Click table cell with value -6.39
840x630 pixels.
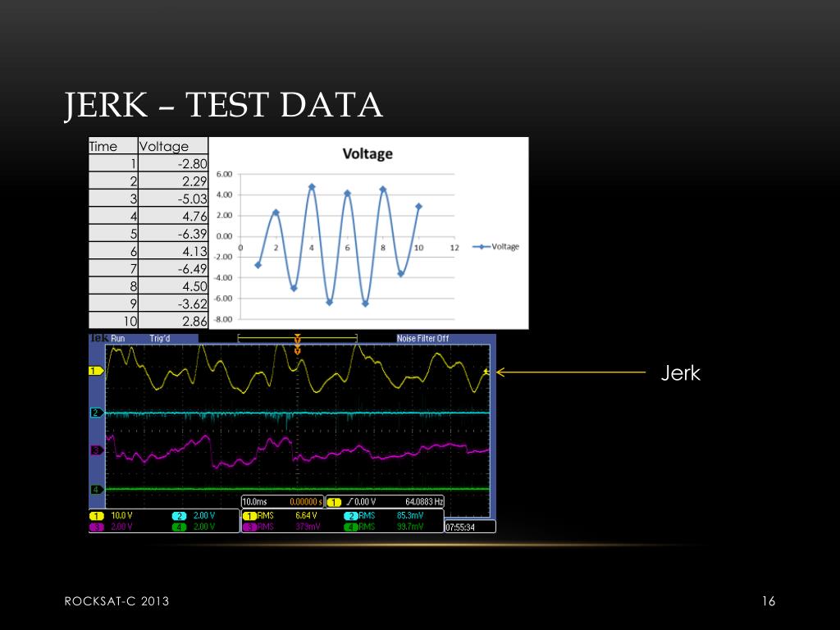173,234
